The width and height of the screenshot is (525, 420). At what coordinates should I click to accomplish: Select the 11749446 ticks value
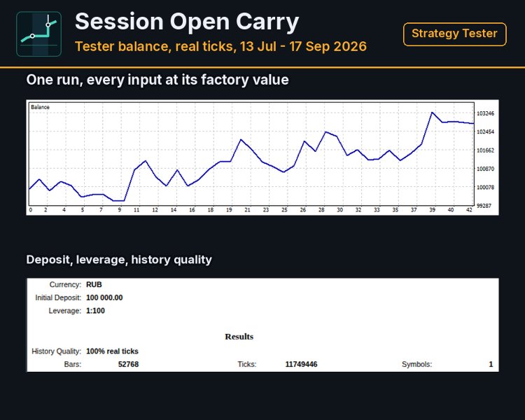tap(301, 365)
